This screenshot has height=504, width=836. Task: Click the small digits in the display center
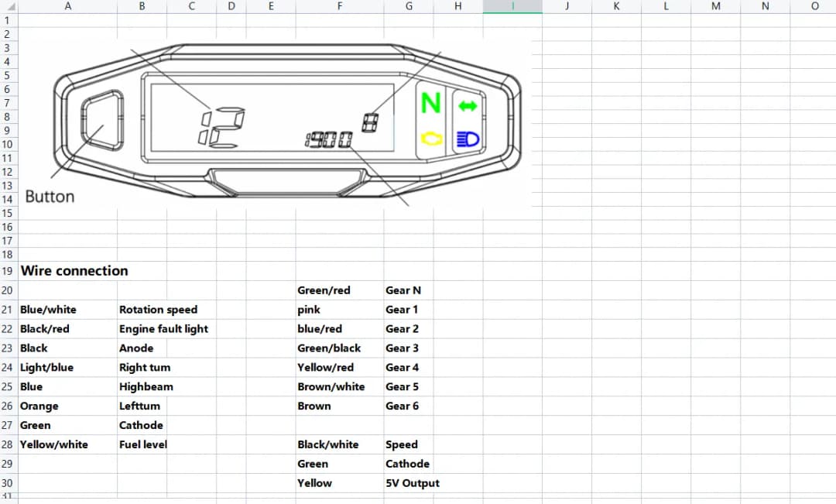pyautogui.click(x=329, y=140)
